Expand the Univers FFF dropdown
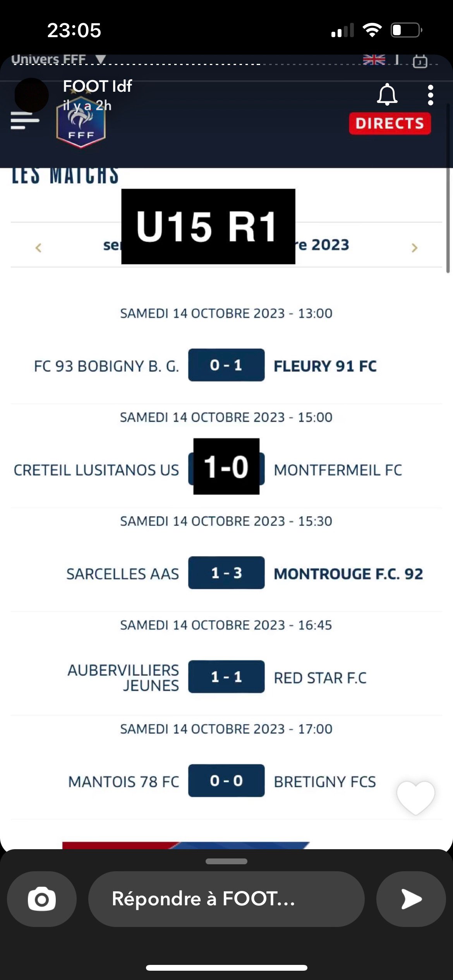453x980 pixels. click(58, 59)
